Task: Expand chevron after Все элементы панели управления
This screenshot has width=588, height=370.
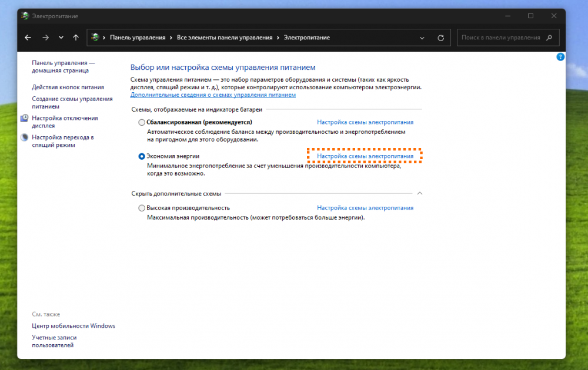Action: [278, 38]
